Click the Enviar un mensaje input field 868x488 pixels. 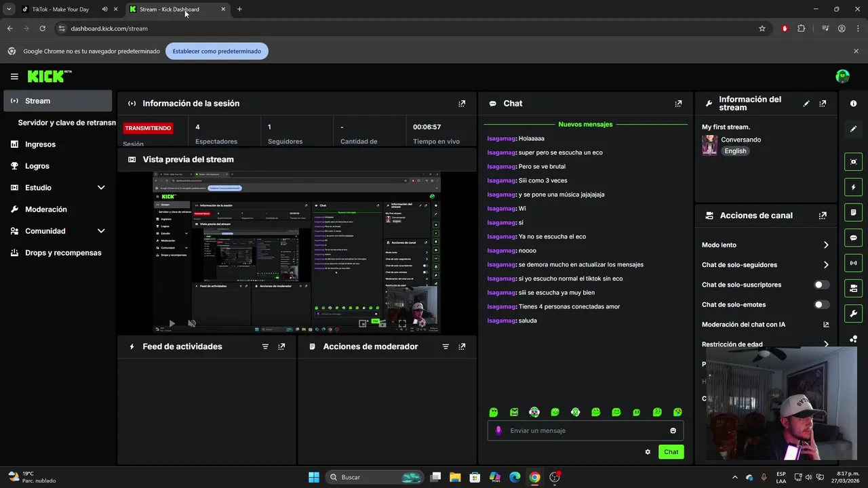pyautogui.click(x=585, y=430)
